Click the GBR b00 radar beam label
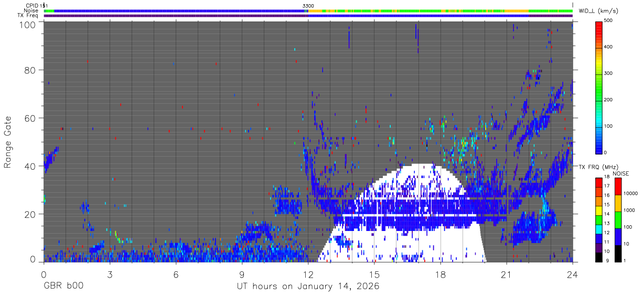 [62, 286]
